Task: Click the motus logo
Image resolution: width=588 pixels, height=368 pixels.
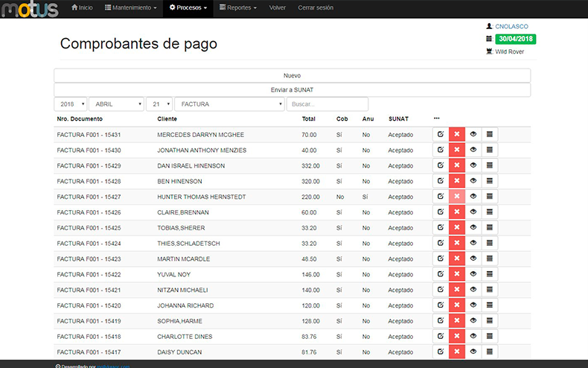Action: (29, 8)
